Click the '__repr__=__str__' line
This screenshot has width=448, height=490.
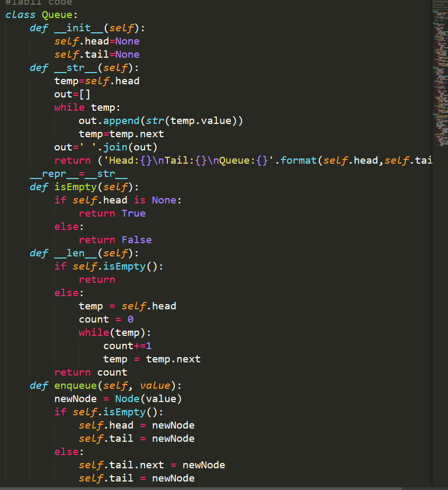(x=79, y=174)
